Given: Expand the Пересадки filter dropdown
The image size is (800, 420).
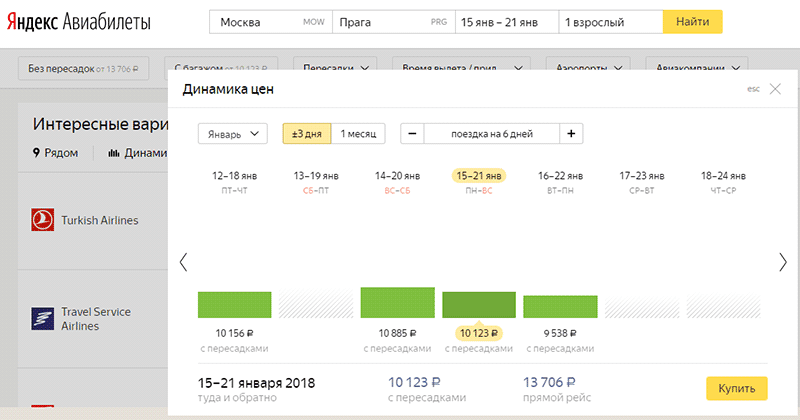Looking at the screenshot, I should click(x=335, y=63).
